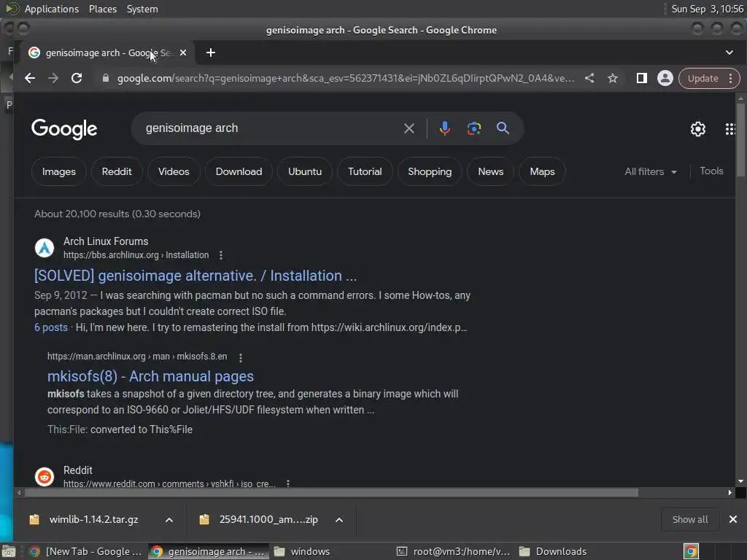This screenshot has width=747, height=560.
Task: Reload the Google search page
Action: coord(77,78)
